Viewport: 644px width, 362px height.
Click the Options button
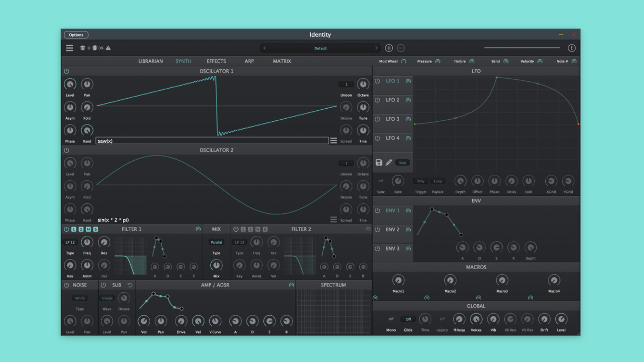pos(76,35)
